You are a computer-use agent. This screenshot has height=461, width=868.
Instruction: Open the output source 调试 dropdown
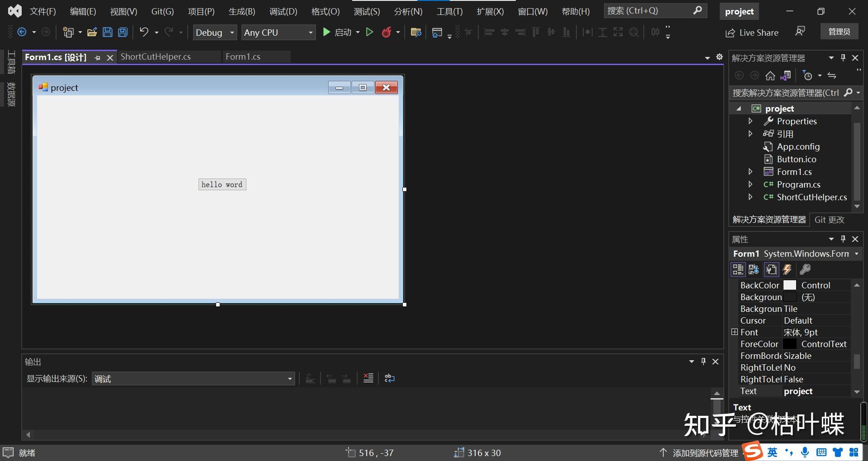193,379
